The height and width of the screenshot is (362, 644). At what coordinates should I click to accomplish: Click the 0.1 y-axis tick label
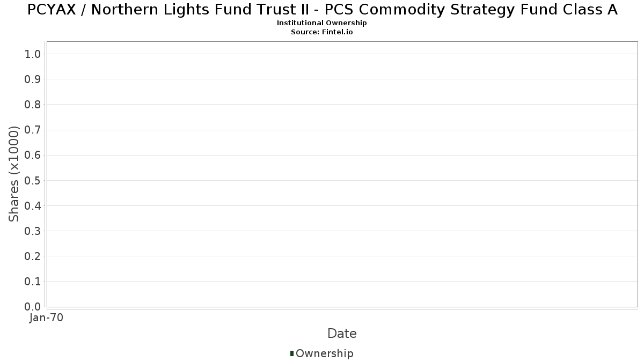click(x=33, y=282)
